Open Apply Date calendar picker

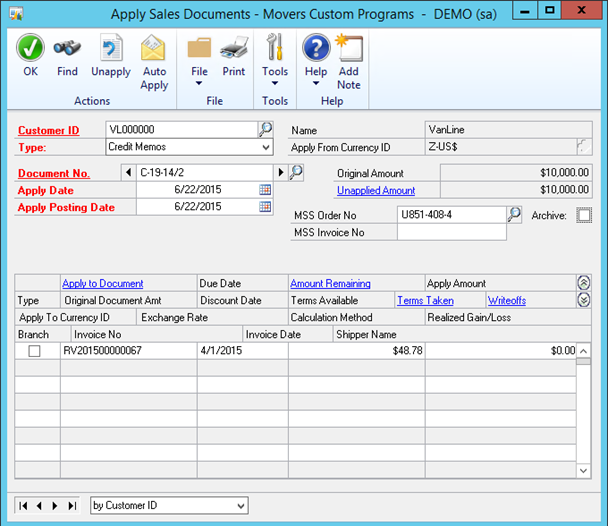[x=266, y=190]
